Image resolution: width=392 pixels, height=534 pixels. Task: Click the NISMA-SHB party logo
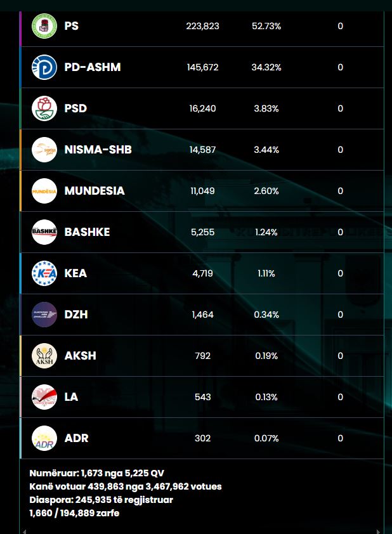pos(44,150)
